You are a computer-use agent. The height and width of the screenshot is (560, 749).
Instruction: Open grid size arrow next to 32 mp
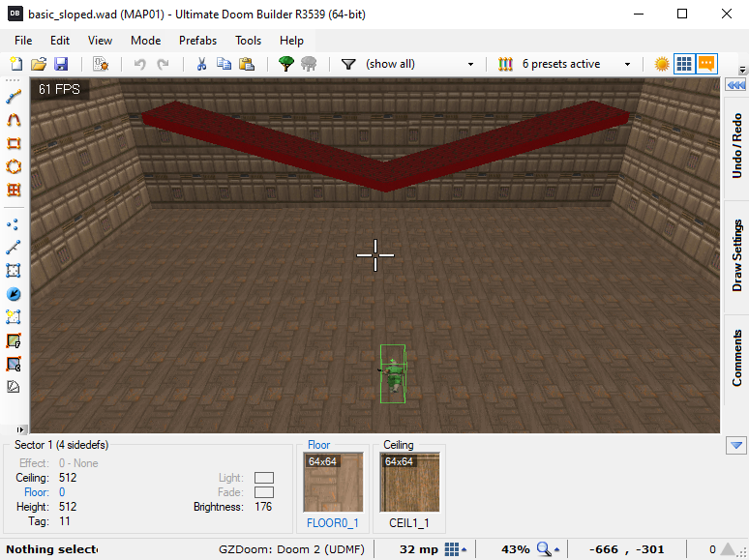(464, 549)
